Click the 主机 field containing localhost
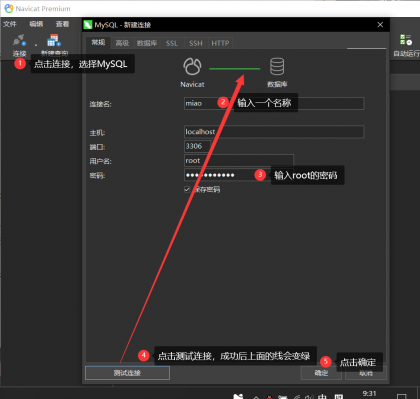This screenshot has height=399, width=420. coord(274,132)
